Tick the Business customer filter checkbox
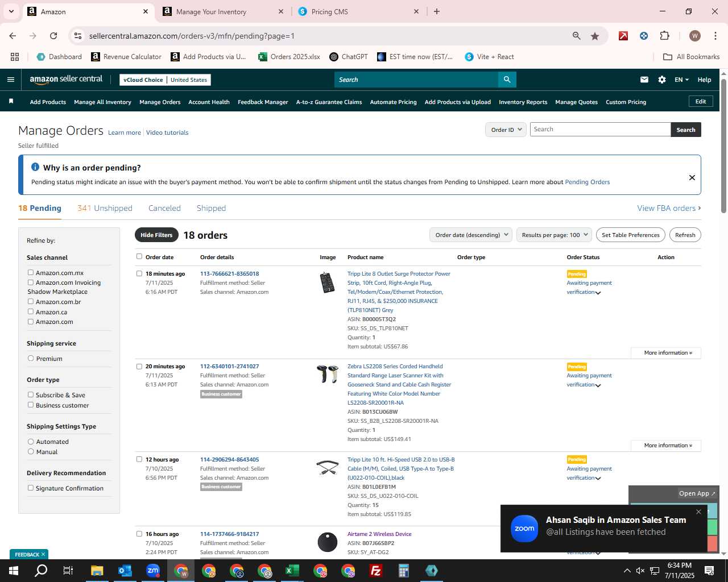Viewport: 728px width, 582px height. [x=31, y=405]
